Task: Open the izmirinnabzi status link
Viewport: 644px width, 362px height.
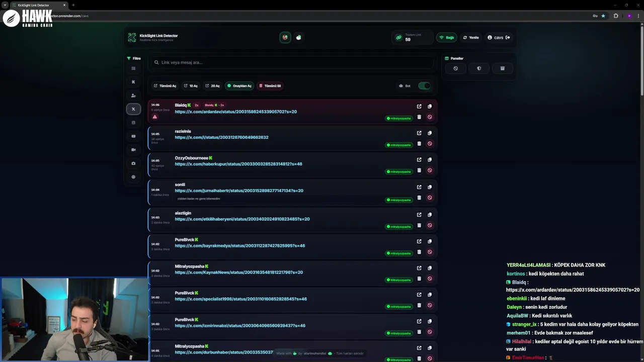Action: pyautogui.click(x=240, y=326)
